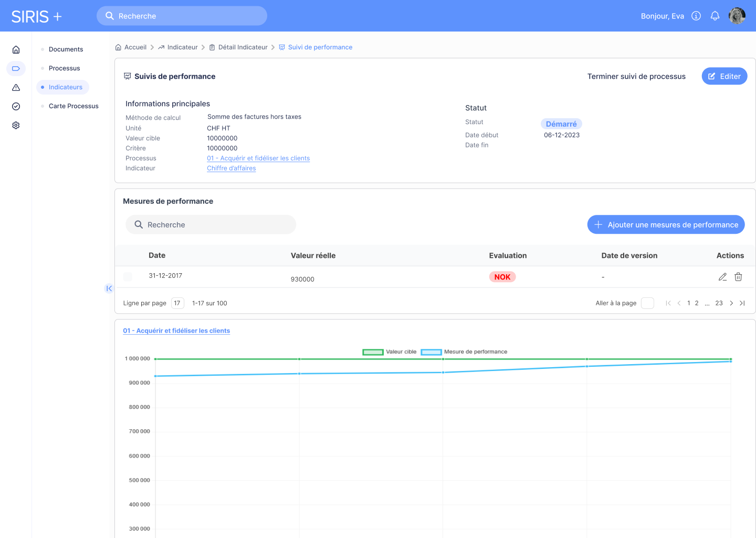
Task: Click the Aller à la page input
Action: coord(647,303)
